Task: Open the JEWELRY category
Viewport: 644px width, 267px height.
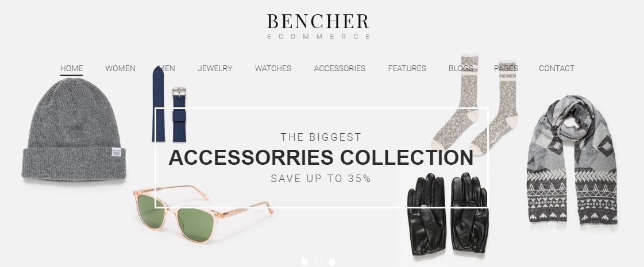Action: pos(215,68)
